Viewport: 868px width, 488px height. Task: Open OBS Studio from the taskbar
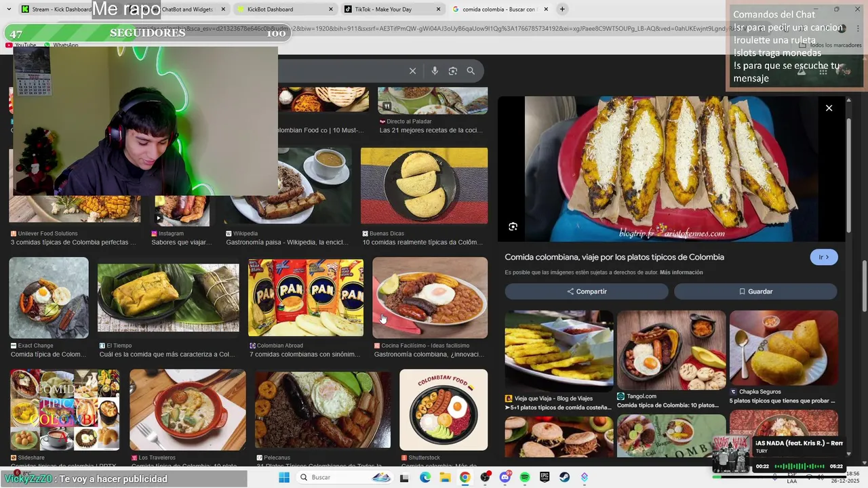[485, 477]
